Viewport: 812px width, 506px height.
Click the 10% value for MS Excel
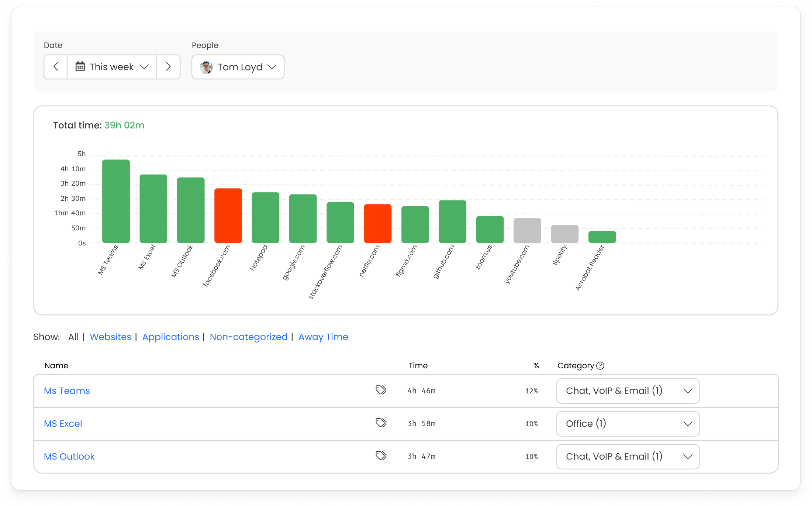click(x=532, y=424)
